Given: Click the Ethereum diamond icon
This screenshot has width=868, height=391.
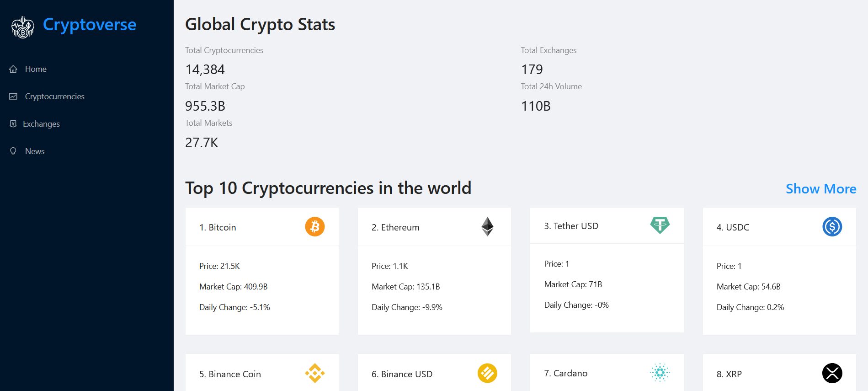Looking at the screenshot, I should coord(487,227).
